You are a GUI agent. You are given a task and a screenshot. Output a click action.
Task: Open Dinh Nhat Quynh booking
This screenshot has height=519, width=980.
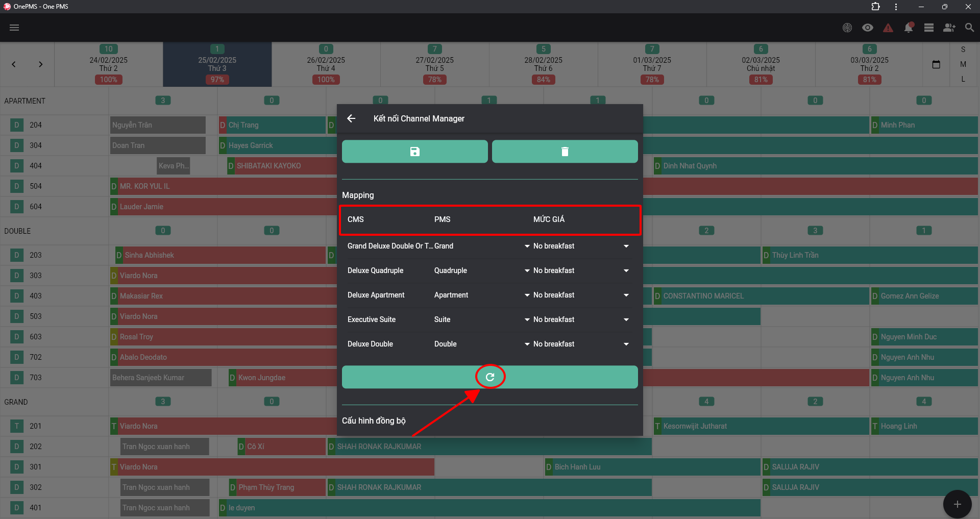pyautogui.click(x=816, y=166)
